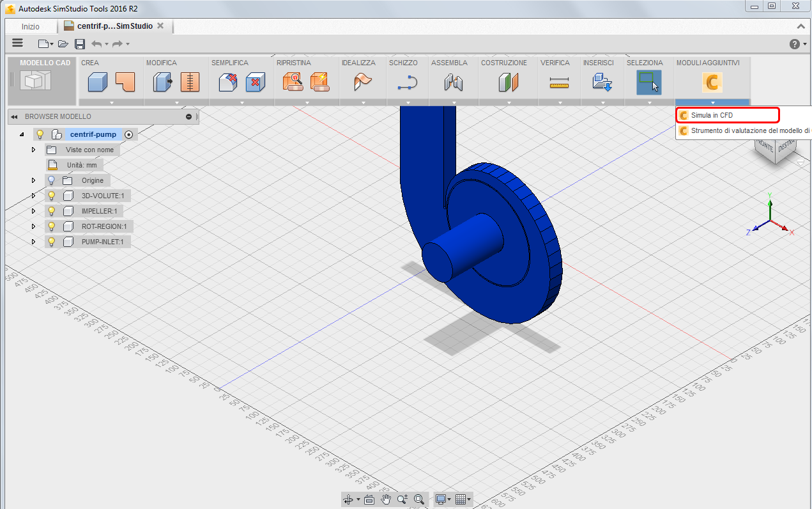
Task: Switch to the centrif-p...SimStudio tab
Action: [x=114, y=26]
